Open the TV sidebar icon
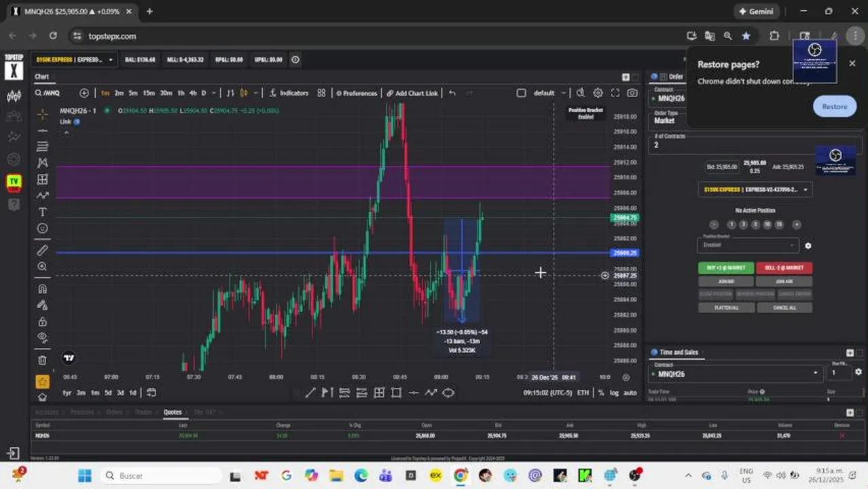 (14, 182)
